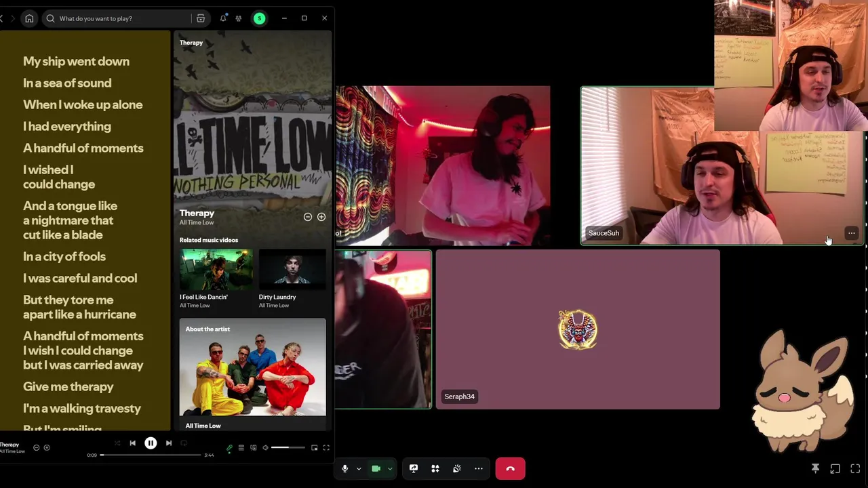The width and height of the screenshot is (868, 488).
Task: Open more options ellipsis in call controls
Action: point(479,468)
